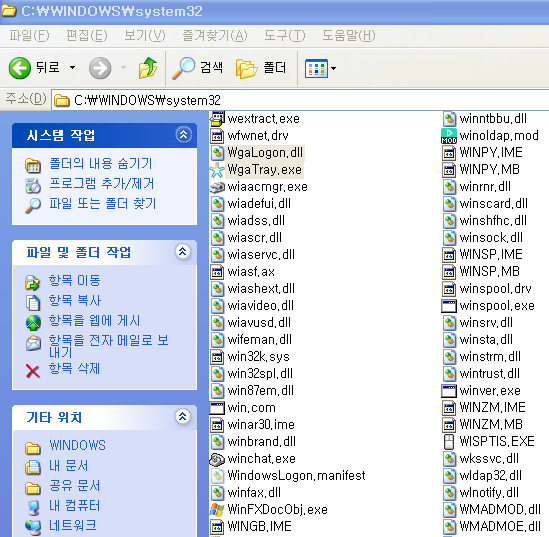
Task: Select the win32k.sys file icon
Action: pyautogui.click(x=217, y=357)
